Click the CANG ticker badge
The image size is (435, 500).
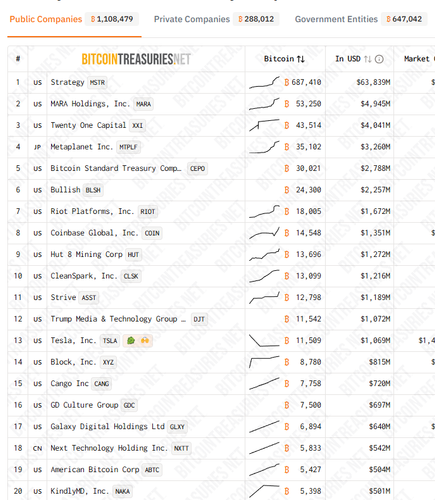point(101,384)
